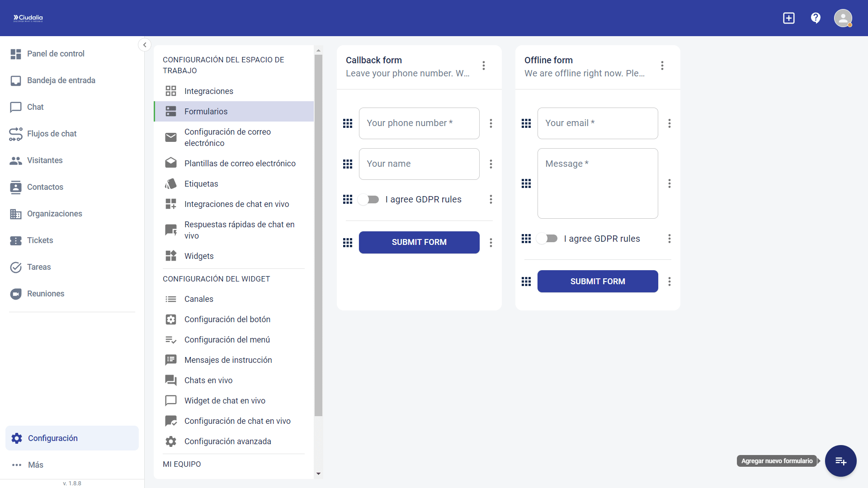Open Offline form three-dot menu
The image size is (868, 488).
pyautogui.click(x=662, y=66)
